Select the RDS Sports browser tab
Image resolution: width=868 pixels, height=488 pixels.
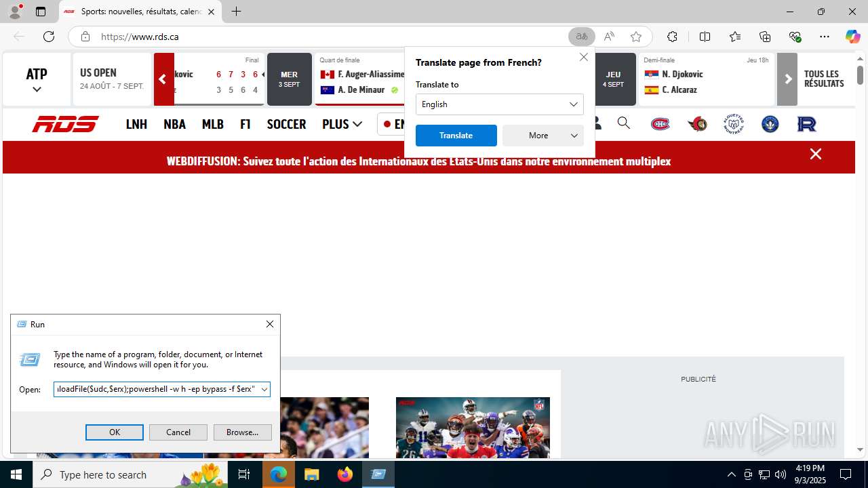pyautogui.click(x=141, y=12)
